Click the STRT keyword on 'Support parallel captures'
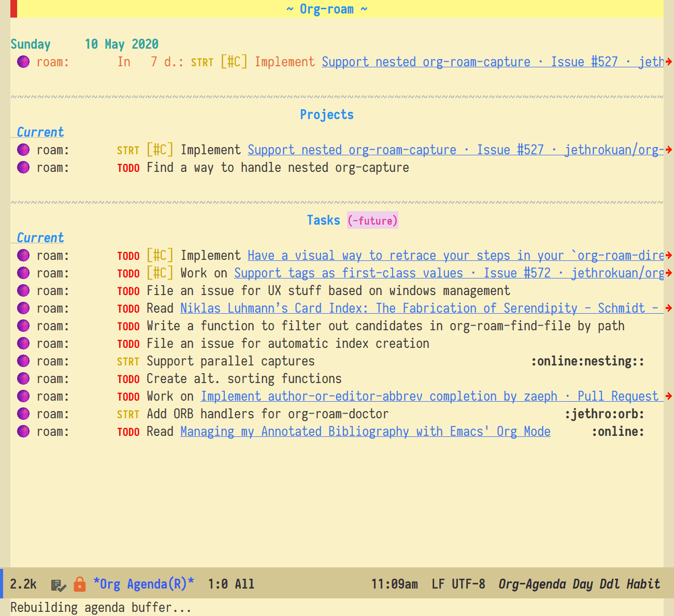The image size is (674, 616). (128, 362)
